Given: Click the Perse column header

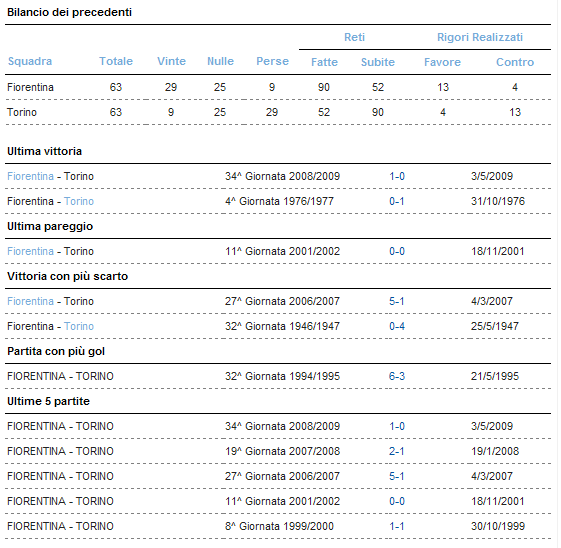Looking at the screenshot, I should coord(272,61).
